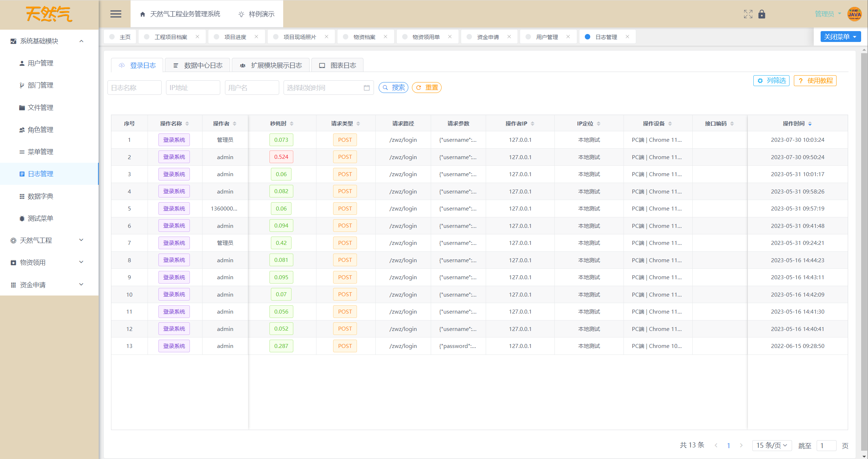Click the 搜索 search button

(x=393, y=88)
